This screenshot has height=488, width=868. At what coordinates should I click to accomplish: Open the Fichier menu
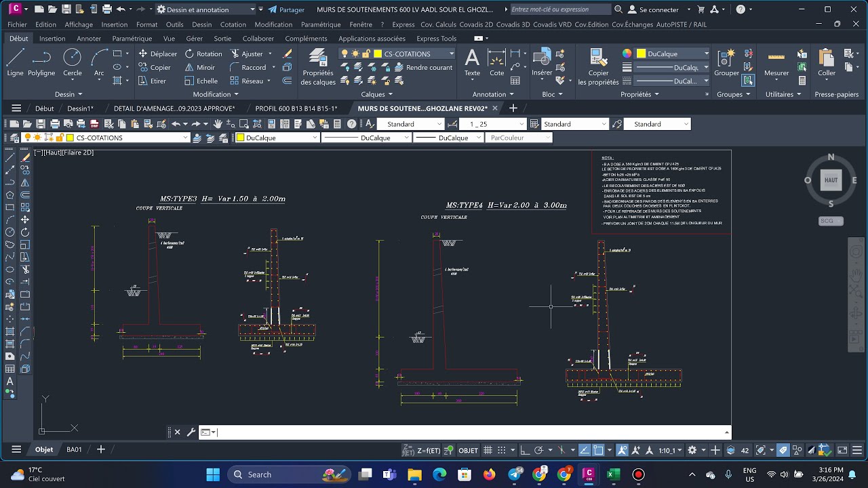click(x=18, y=24)
